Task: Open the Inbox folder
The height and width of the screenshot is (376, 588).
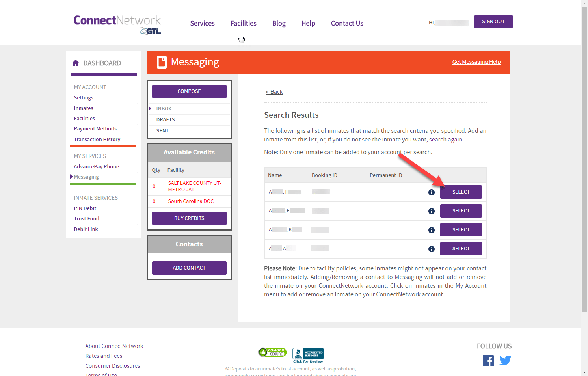Action: pyautogui.click(x=189, y=109)
